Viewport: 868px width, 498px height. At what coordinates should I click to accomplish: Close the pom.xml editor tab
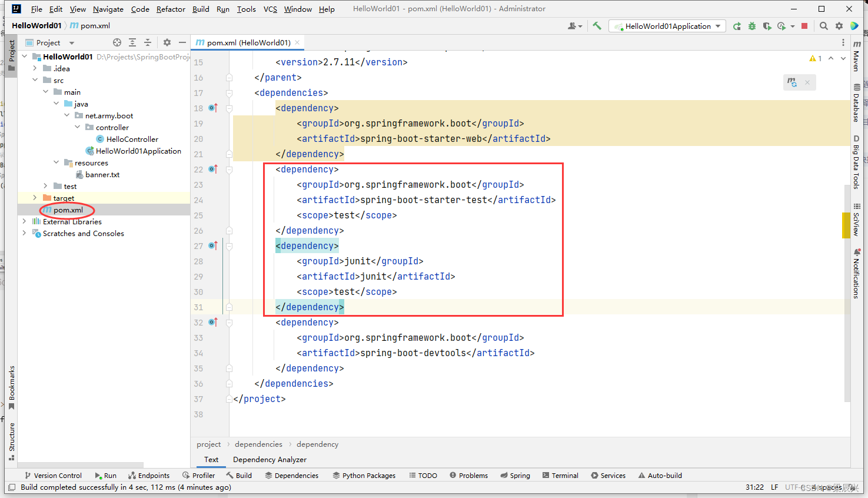click(x=298, y=42)
